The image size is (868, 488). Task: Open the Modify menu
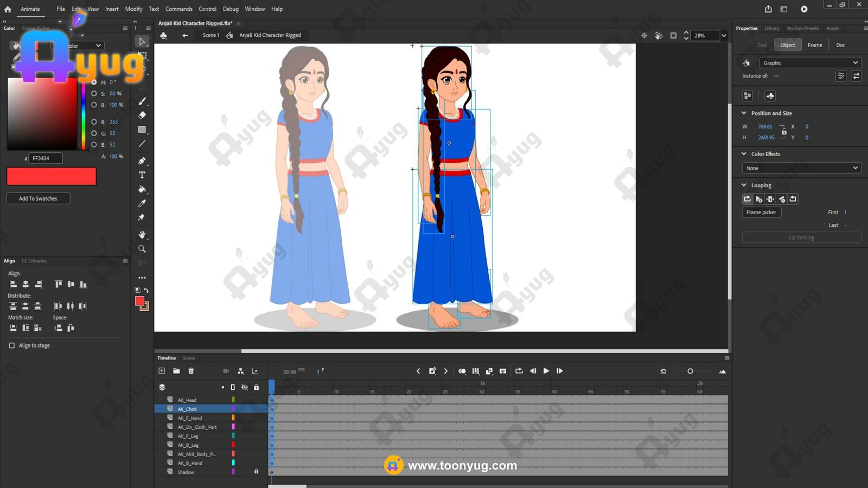pyautogui.click(x=133, y=9)
